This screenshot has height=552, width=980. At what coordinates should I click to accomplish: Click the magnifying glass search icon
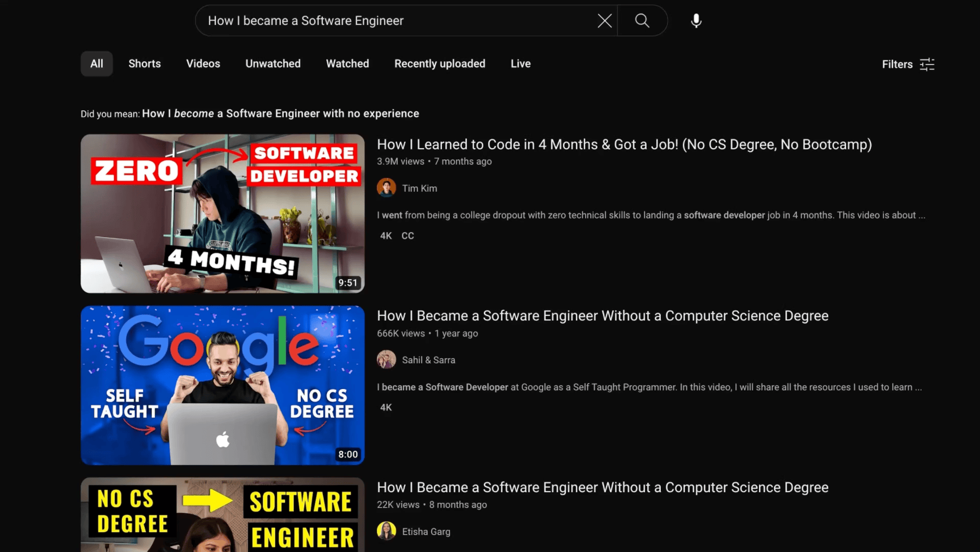(x=642, y=21)
